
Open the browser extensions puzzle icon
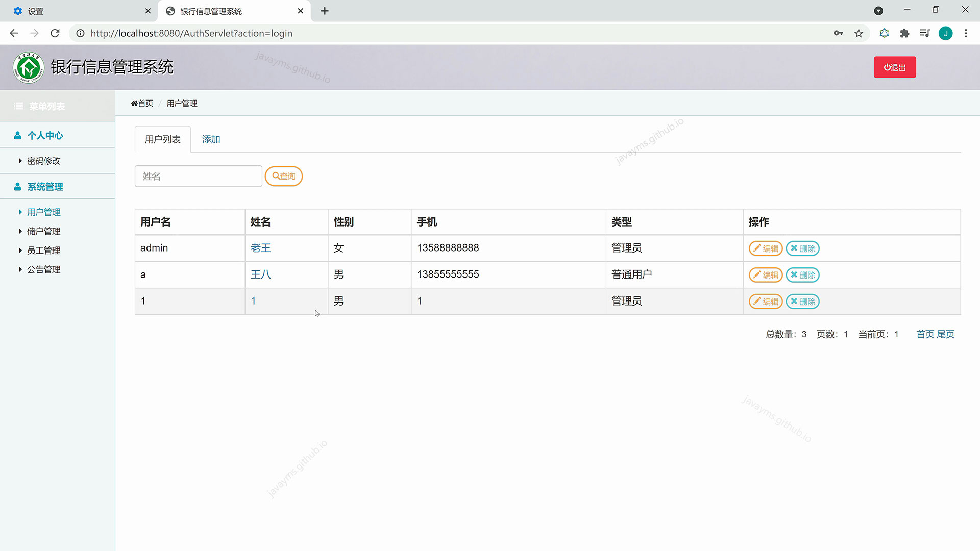[x=904, y=33]
